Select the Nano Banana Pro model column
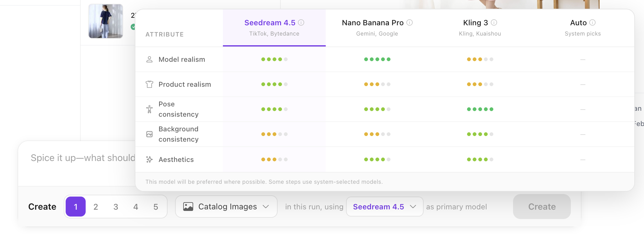 [x=377, y=28]
